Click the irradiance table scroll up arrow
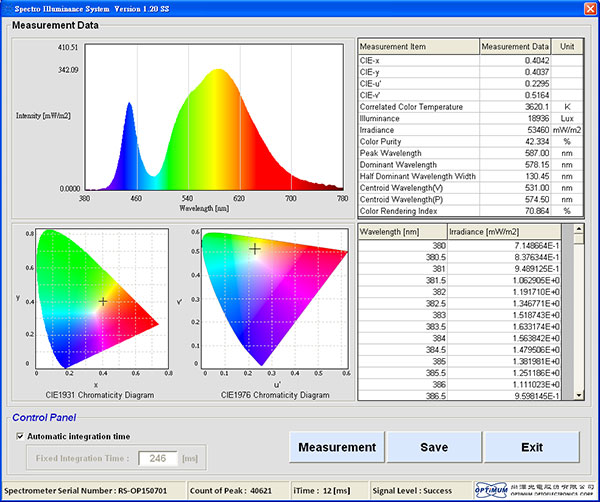Image resolution: width=600 pixels, height=502 pixels. [x=579, y=229]
